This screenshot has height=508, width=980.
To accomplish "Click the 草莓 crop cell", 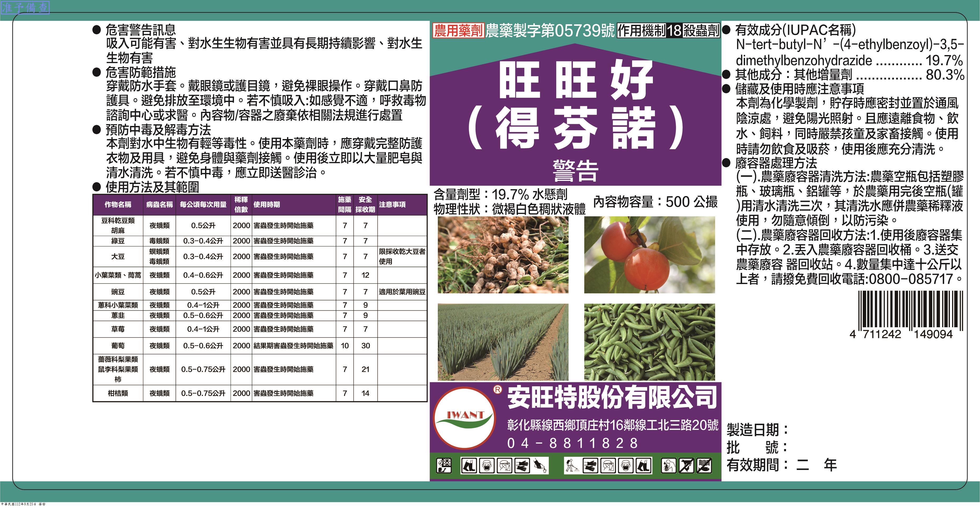I will tap(118, 329).
